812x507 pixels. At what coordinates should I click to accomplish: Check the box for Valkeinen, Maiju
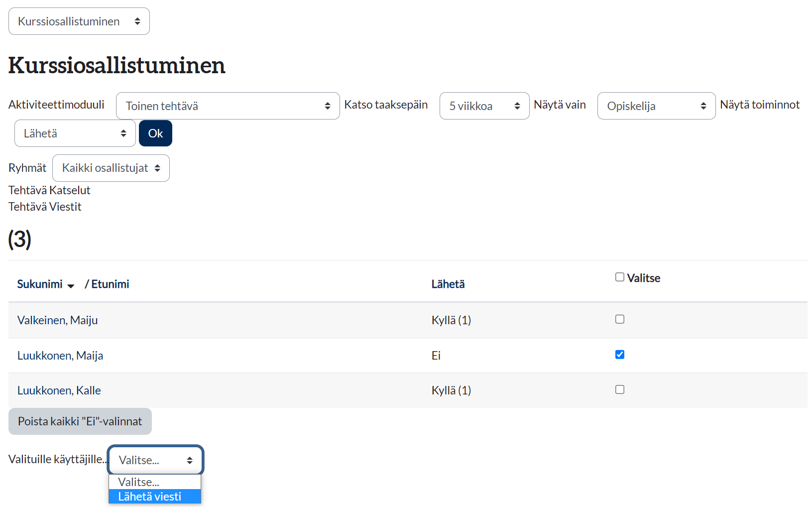point(619,319)
